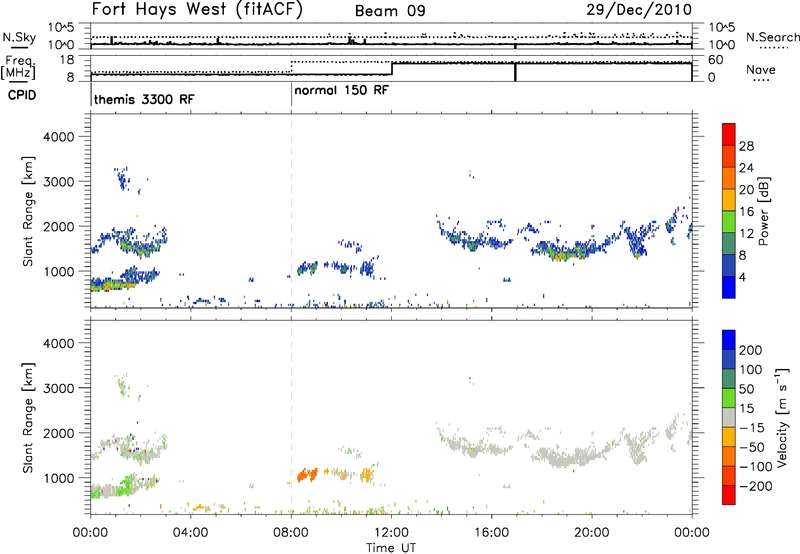Click the orange velocity scatter just after 08:00 UT
800x554 pixels.
pyautogui.click(x=307, y=475)
